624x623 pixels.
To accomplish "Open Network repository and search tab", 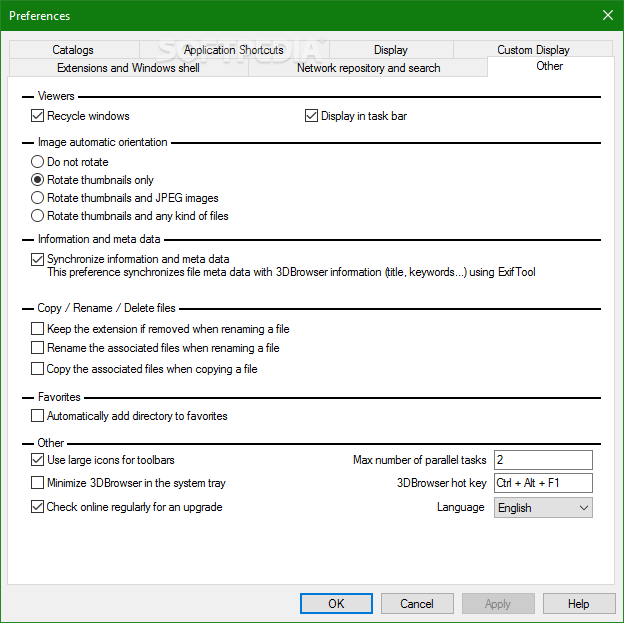I will (368, 68).
